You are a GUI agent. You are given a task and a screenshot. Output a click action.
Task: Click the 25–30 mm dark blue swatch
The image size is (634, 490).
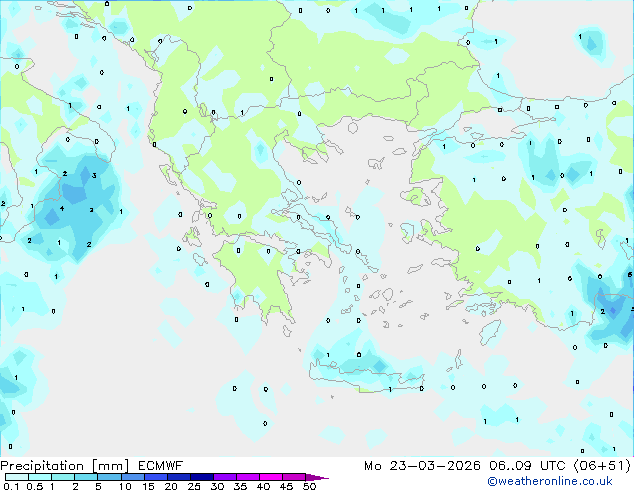[201, 477]
